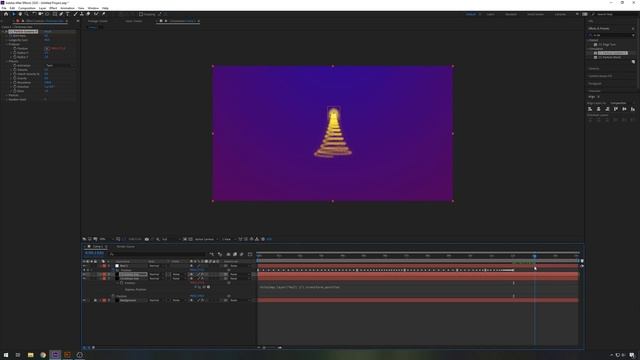Open blending Mode dropdown for Background layer
The image size is (640, 360).
click(156, 300)
